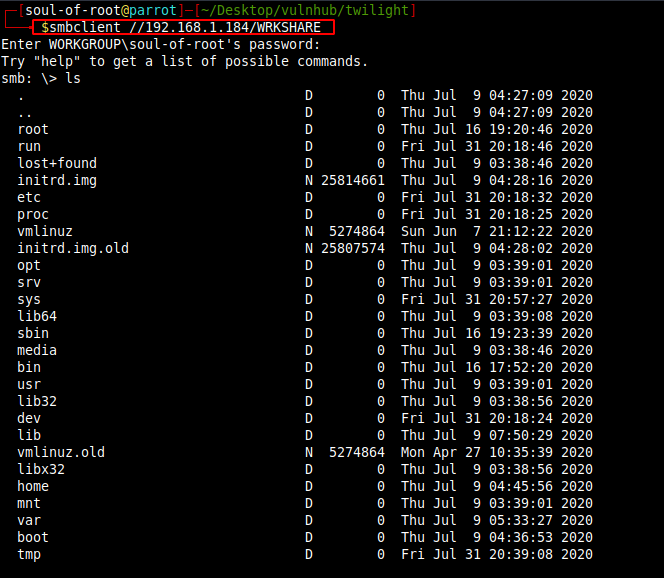Select the 'initrd.img.old' file name
664x578 pixels.
pyautogui.click(x=73, y=249)
